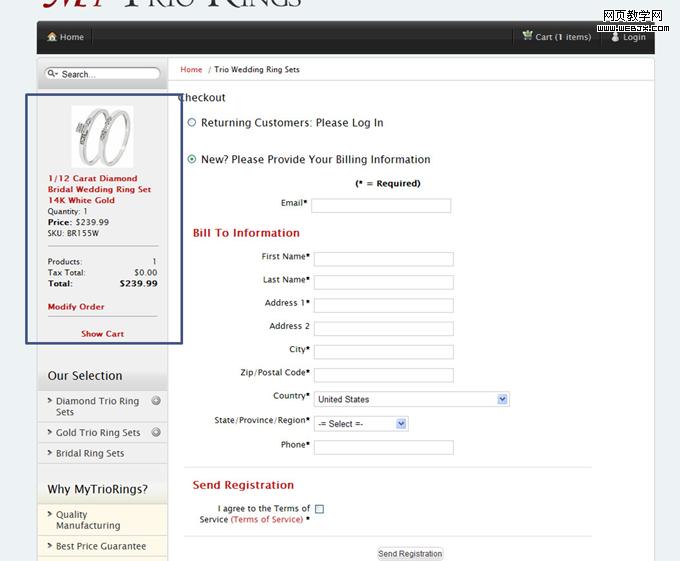This screenshot has height=561, width=680.
Task: Click the Send Registration button
Action: pyautogui.click(x=410, y=554)
